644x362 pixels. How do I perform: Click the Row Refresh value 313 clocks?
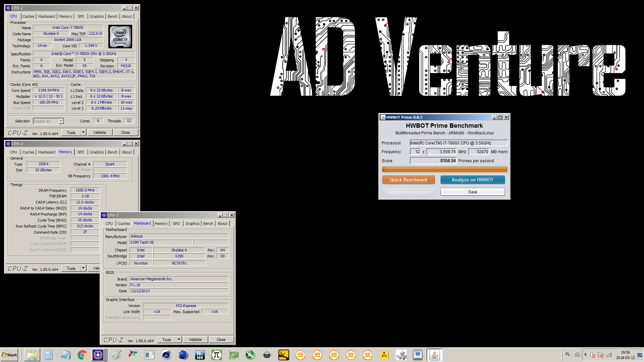tap(85, 226)
